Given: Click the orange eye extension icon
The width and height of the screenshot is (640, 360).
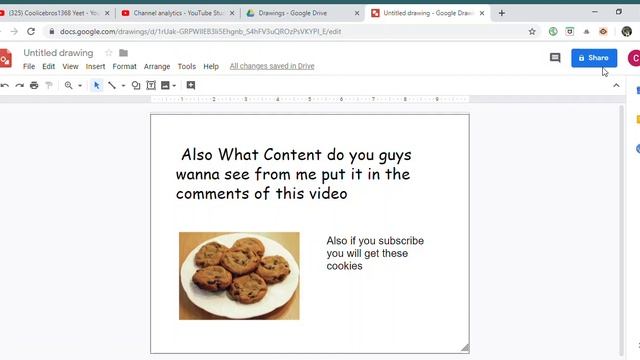Looking at the screenshot, I should pyautogui.click(x=603, y=31).
